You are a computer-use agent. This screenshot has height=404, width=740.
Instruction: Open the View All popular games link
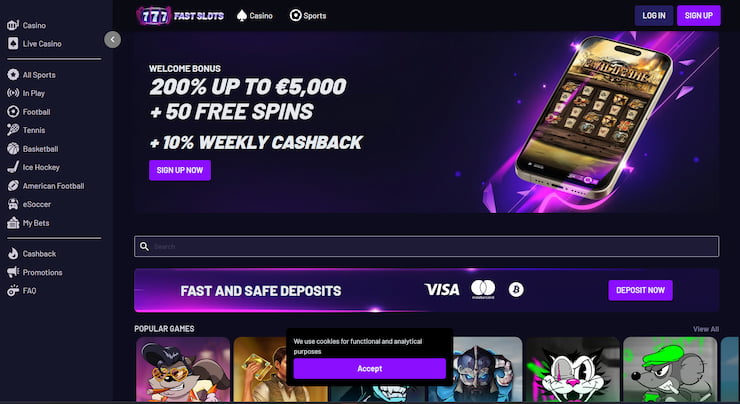point(706,329)
